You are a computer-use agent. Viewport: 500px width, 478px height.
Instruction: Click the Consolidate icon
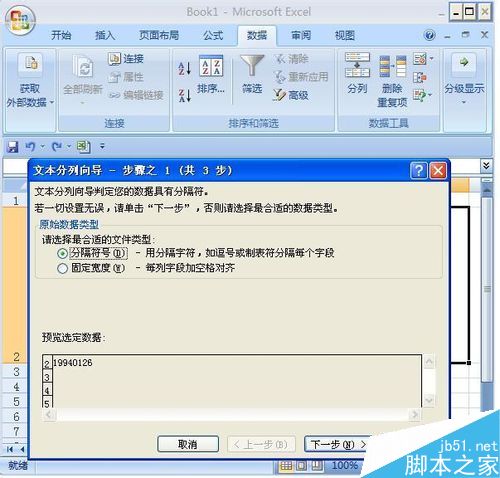pyautogui.click(x=420, y=78)
